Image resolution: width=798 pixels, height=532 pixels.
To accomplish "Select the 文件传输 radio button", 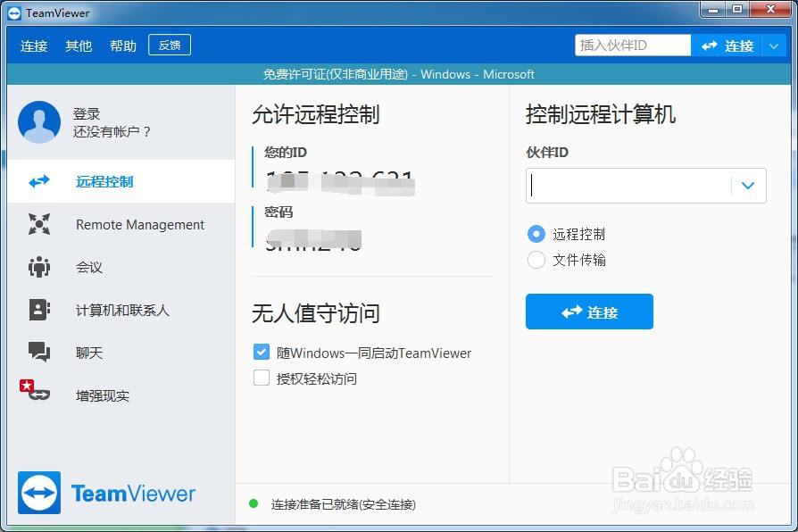I will pyautogui.click(x=536, y=260).
